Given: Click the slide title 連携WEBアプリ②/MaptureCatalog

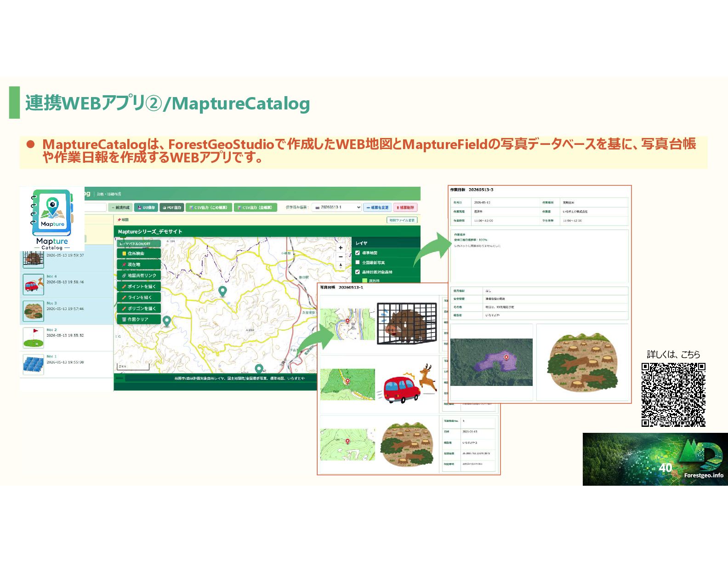Looking at the screenshot, I should (x=168, y=103).
